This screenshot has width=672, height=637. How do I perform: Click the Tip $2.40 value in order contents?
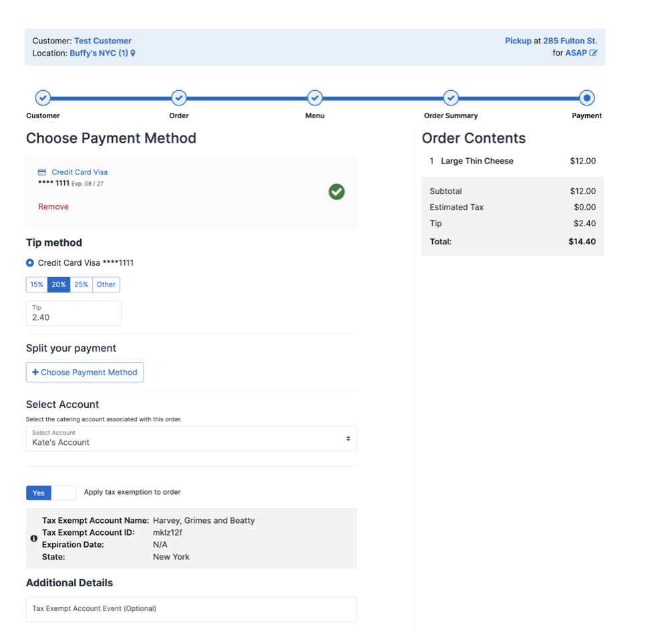tap(584, 224)
